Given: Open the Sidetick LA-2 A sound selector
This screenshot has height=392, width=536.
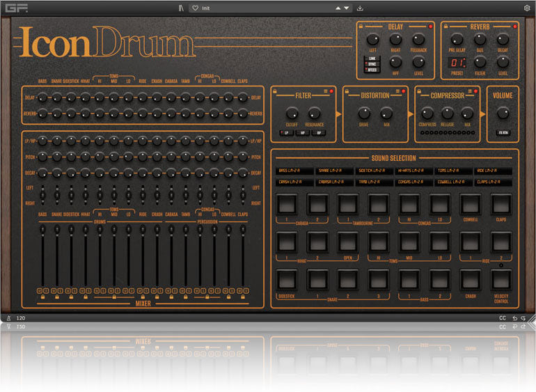Looking at the screenshot, I should coord(374,171).
